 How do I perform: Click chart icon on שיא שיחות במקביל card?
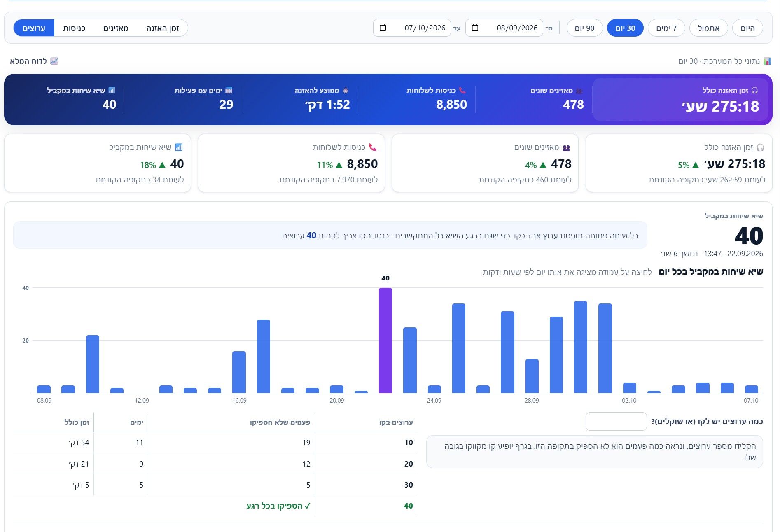(179, 147)
